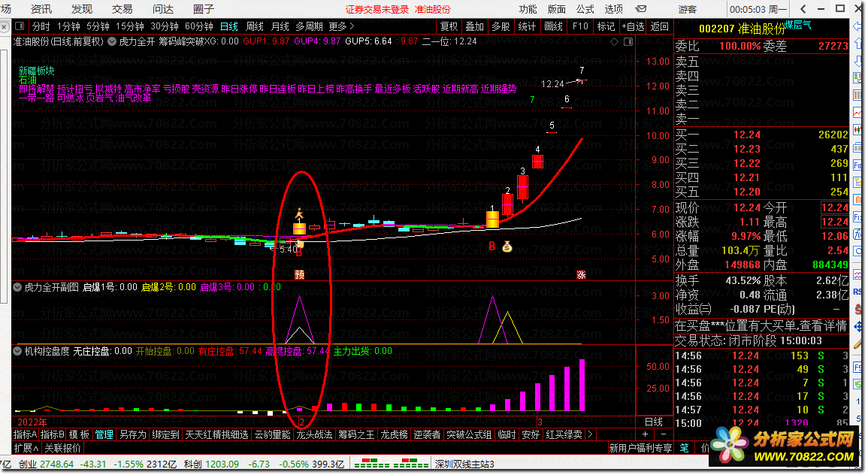This screenshot has width=868, height=475.
Task: Click the 多股 button
Action: (501, 26)
